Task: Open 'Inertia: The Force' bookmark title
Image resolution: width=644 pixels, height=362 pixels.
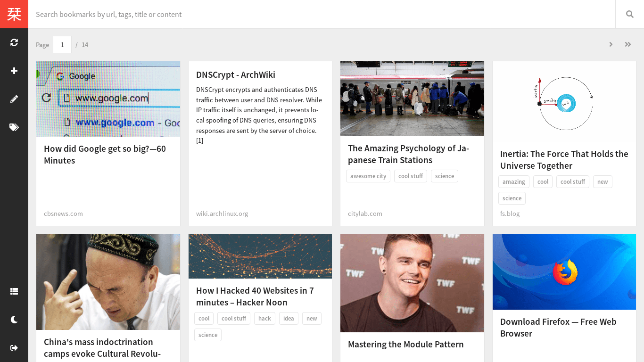Action: tap(564, 160)
